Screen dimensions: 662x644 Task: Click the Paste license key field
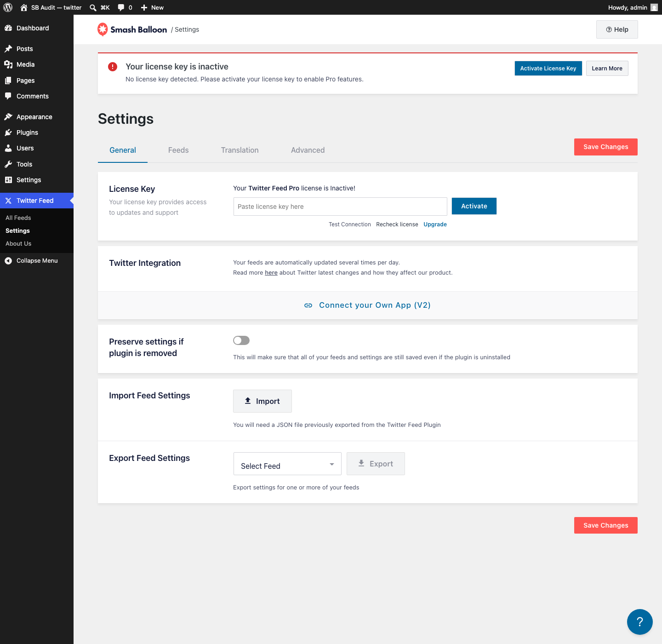coord(340,207)
